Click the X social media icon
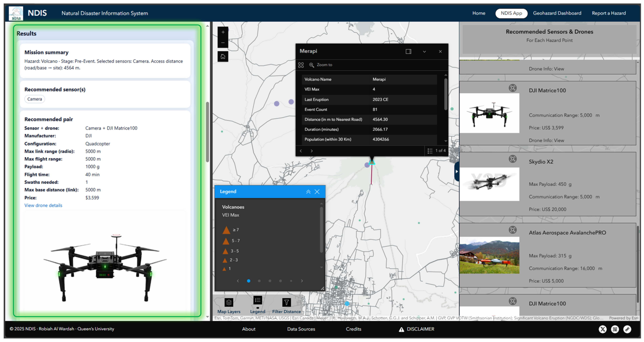The width and height of the screenshot is (644, 342). [603, 329]
